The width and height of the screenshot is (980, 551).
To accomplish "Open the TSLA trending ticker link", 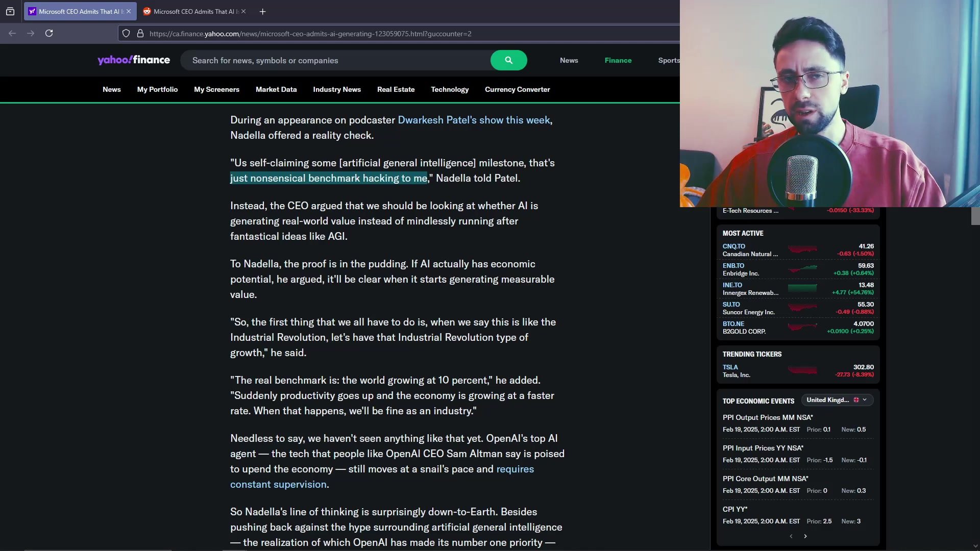I will (730, 367).
